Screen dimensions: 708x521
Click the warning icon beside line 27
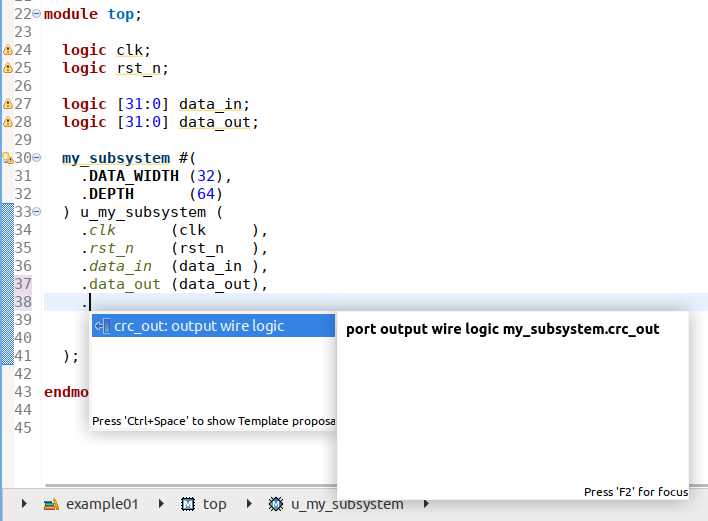8,104
